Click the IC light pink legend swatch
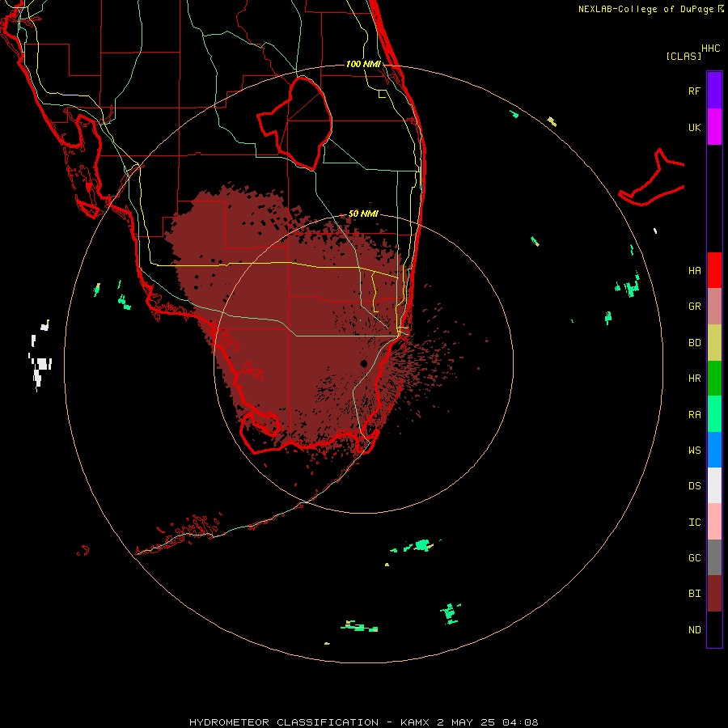Viewport: 728px width, 728px height. click(714, 522)
